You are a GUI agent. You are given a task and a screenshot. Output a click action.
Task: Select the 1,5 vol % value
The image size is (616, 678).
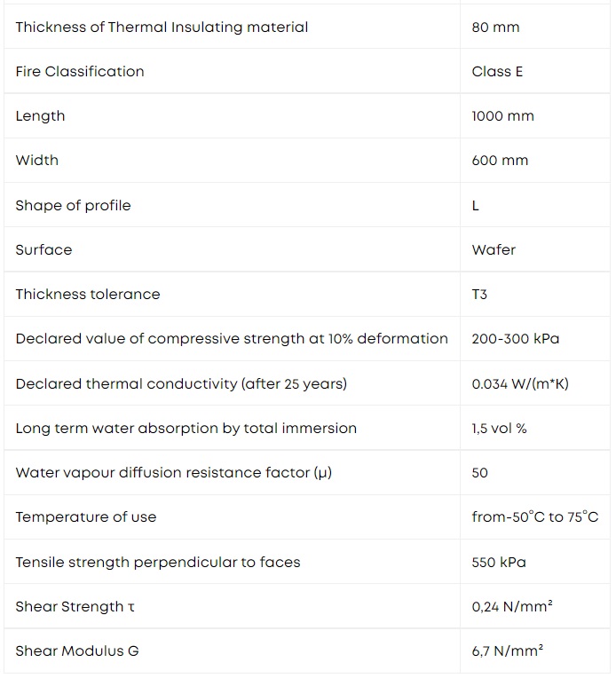[499, 428]
